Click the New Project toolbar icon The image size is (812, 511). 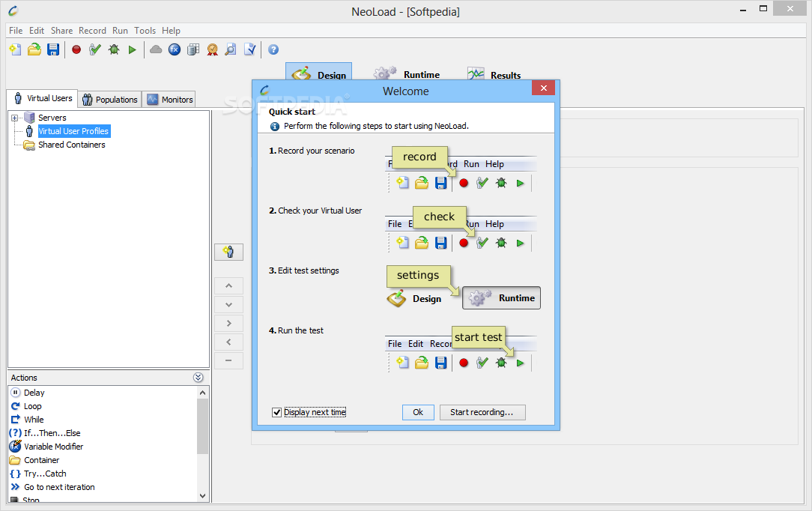click(16, 49)
